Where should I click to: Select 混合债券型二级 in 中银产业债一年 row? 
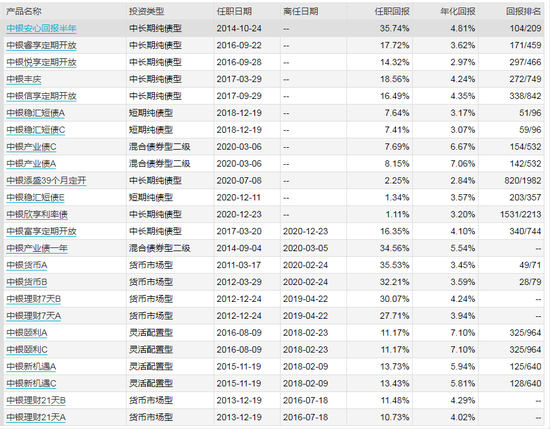(x=160, y=248)
